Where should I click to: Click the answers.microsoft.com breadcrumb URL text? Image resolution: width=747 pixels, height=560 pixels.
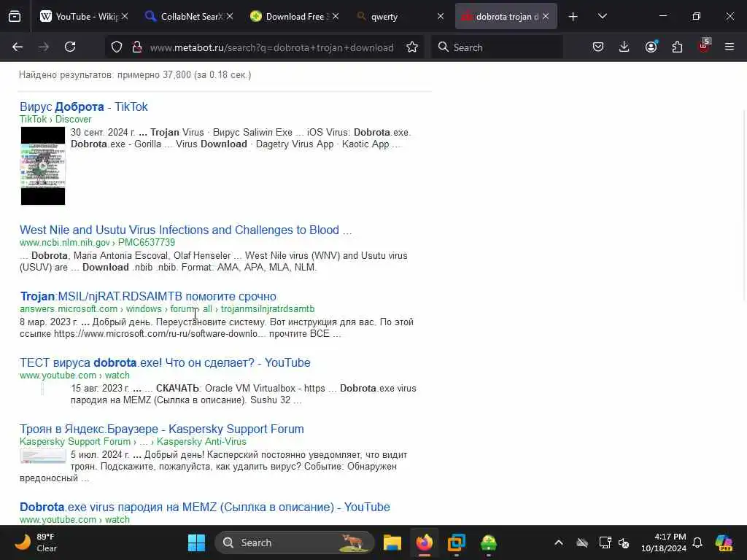pos(167,308)
